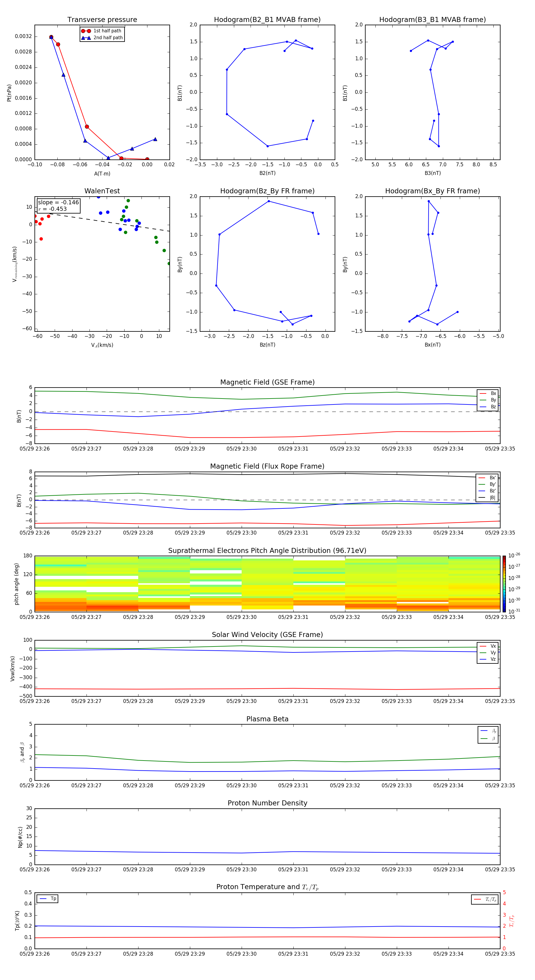Click the 'Vsw(km/s)' axis label
535x980 pixels.
(x=12, y=668)
